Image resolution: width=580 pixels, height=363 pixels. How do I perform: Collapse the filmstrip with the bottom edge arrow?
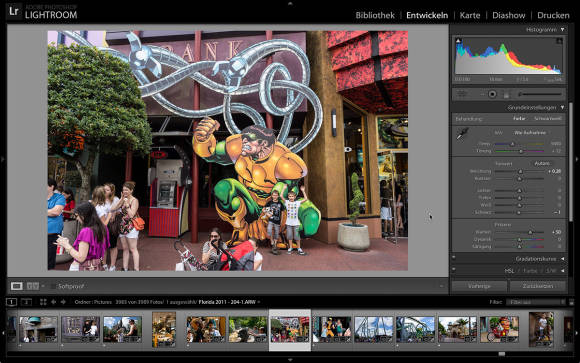click(x=290, y=360)
